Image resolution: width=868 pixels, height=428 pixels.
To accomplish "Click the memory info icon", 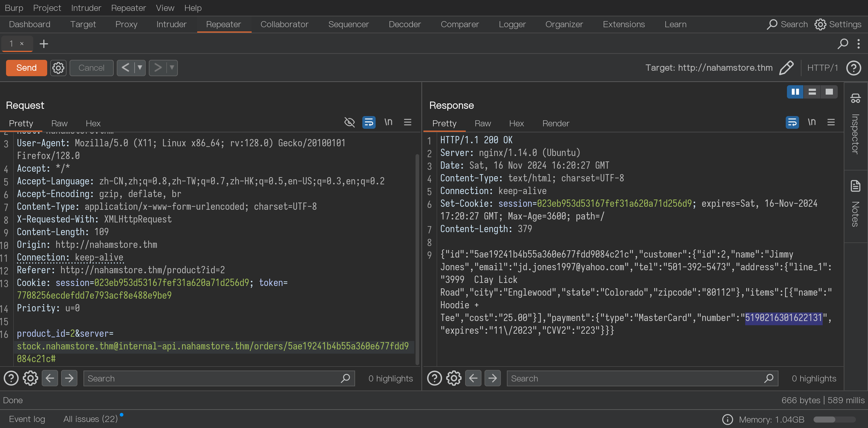I will pos(727,419).
